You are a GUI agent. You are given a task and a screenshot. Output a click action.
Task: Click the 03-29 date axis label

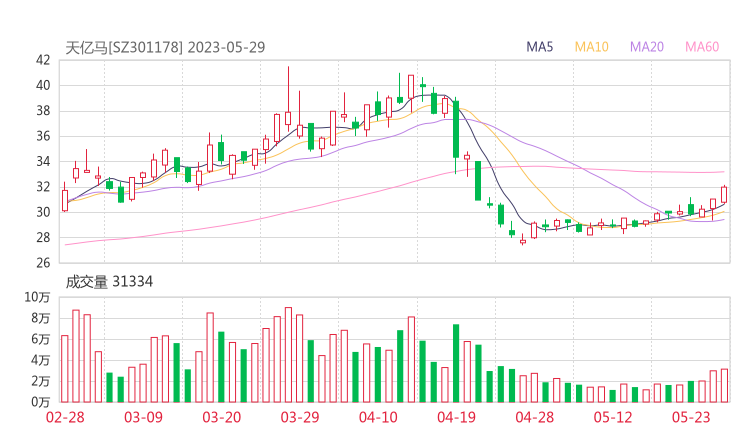[300, 417]
